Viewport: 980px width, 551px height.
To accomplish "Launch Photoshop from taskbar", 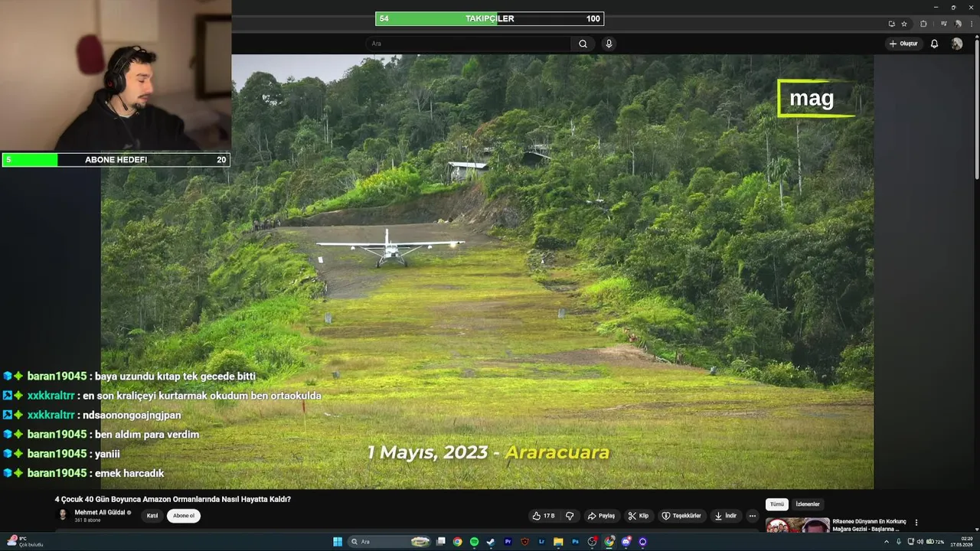I will pyautogui.click(x=575, y=542).
